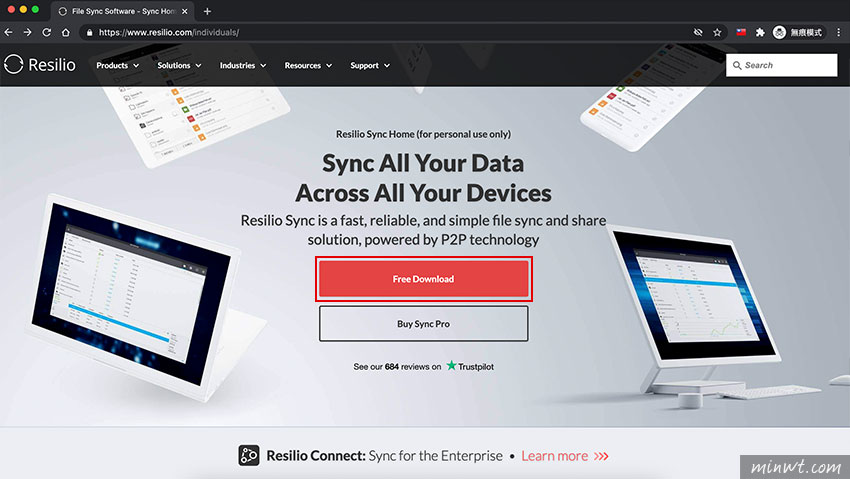Click the browser back arrow
Screen dimensions: 850x479
pos(8,33)
